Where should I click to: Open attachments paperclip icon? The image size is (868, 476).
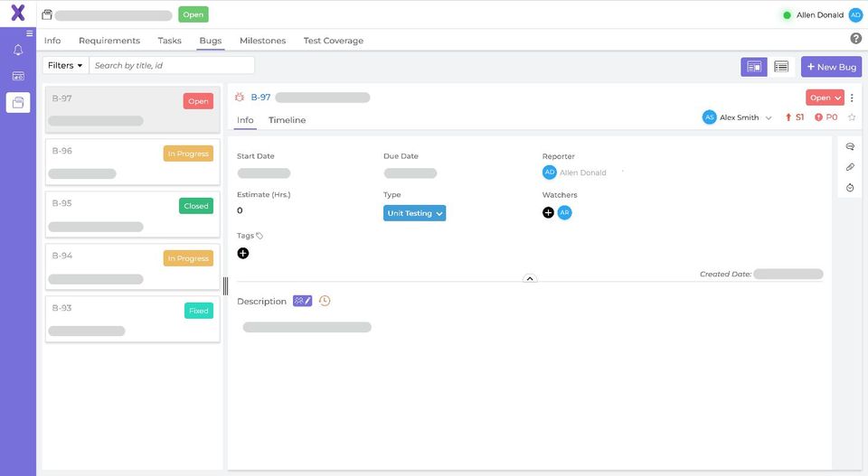tap(850, 167)
